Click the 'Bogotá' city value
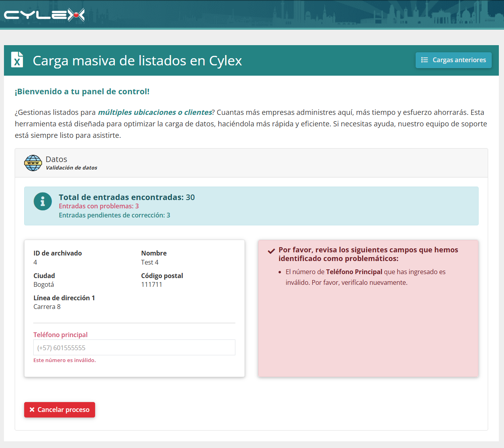The width and height of the screenshot is (504, 448). [44, 284]
